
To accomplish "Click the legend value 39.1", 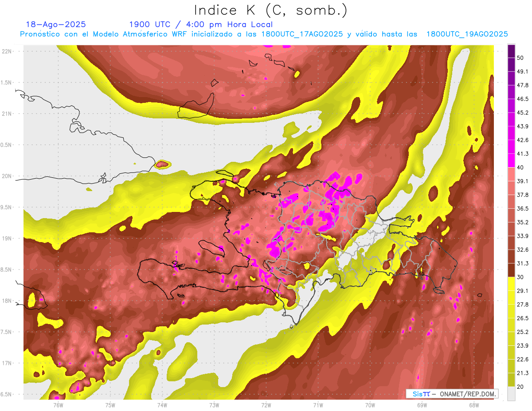I will (522, 181).
